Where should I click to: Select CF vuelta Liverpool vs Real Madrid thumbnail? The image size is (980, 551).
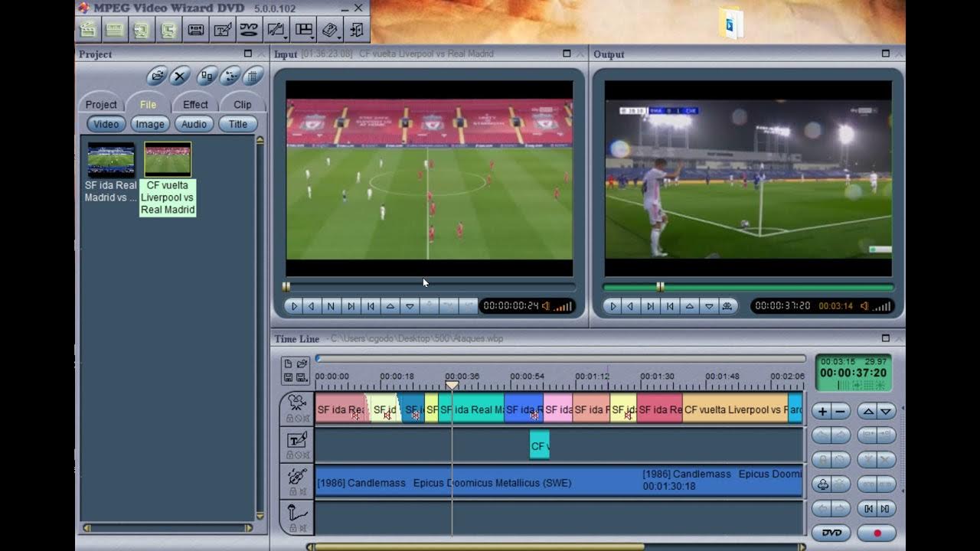(x=168, y=160)
